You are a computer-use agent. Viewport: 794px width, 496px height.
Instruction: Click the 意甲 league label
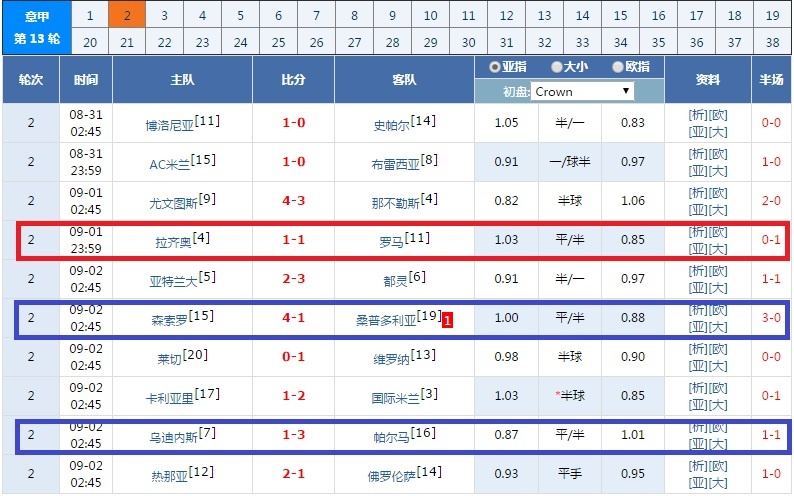click(x=37, y=16)
